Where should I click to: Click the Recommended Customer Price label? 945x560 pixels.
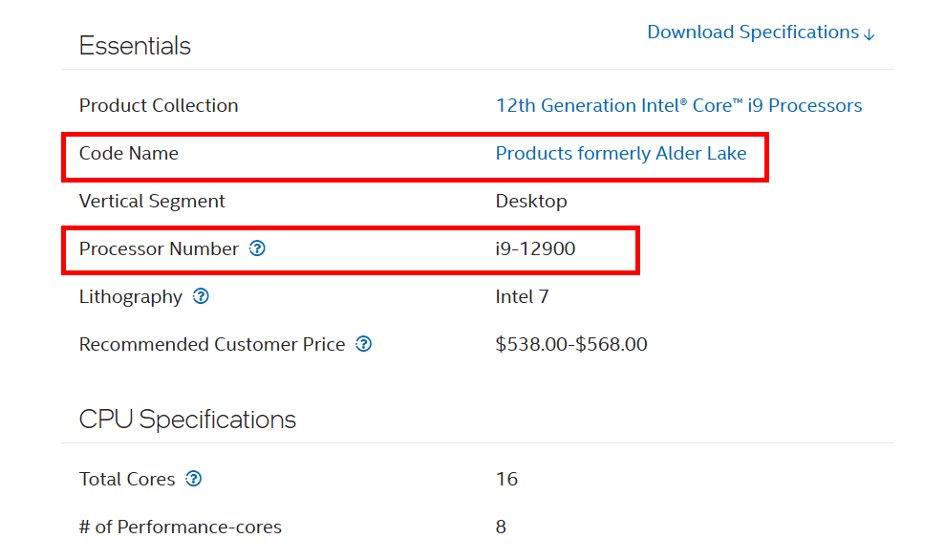click(212, 344)
